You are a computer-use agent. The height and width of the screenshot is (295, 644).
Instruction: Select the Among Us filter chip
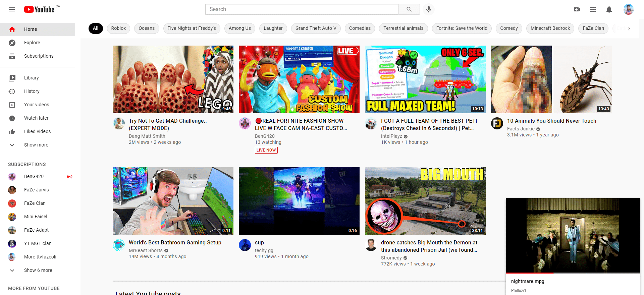pyautogui.click(x=240, y=28)
